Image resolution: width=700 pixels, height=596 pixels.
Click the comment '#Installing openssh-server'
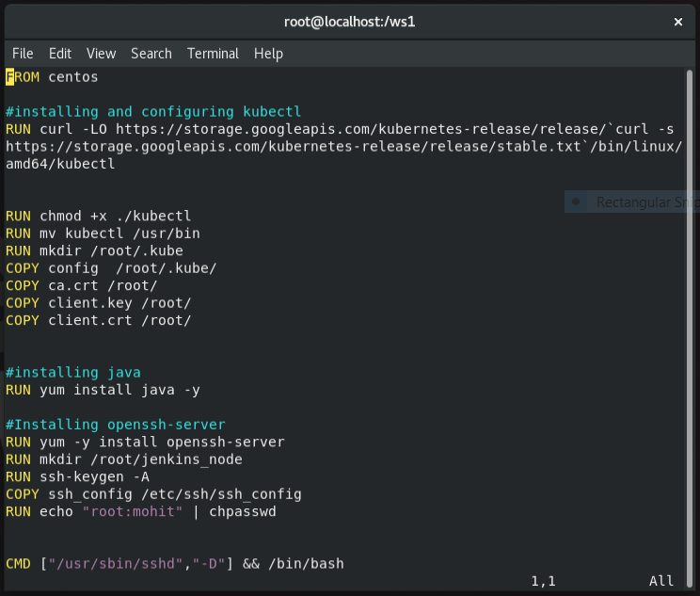[116, 425]
